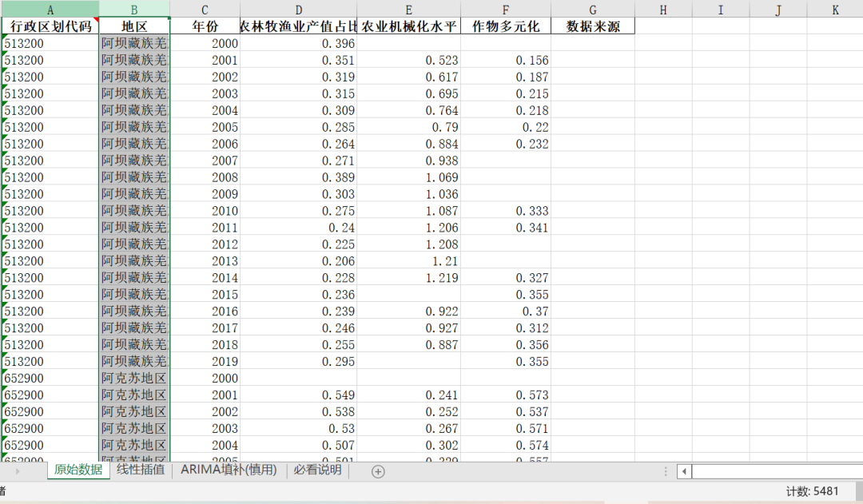Viewport: 863px width, 504px height.
Task: Click the horizontal scrollbar left arrow
Action: coord(684,471)
